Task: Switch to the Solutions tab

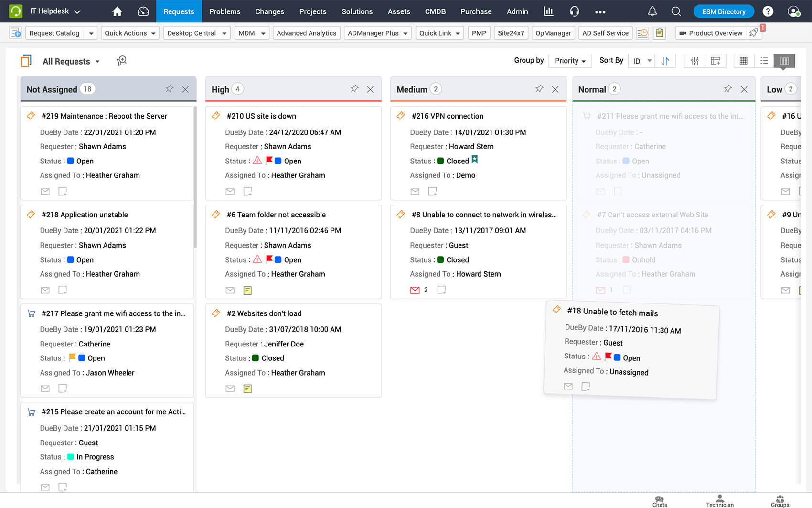Action: pyautogui.click(x=357, y=11)
